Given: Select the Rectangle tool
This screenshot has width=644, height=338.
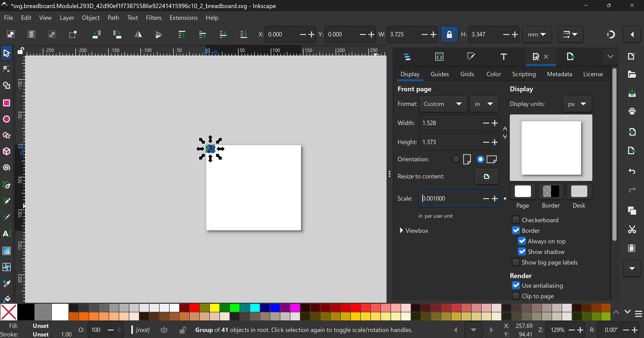Looking at the screenshot, I should (7, 103).
